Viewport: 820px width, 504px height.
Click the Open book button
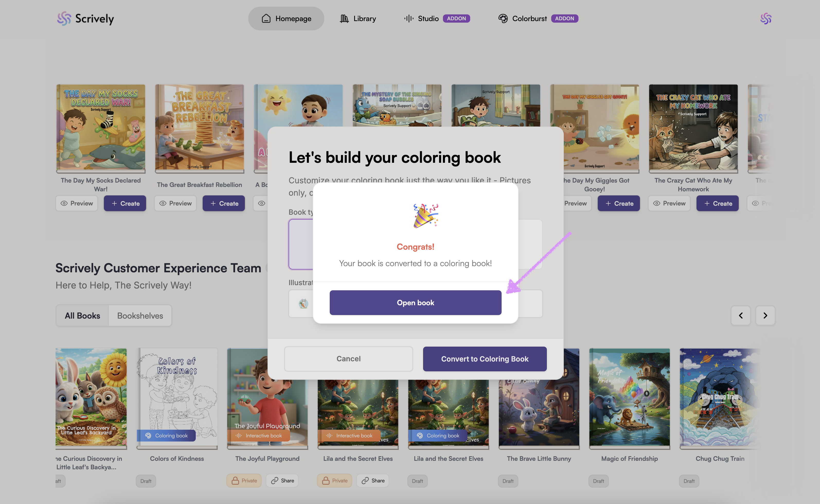(415, 303)
